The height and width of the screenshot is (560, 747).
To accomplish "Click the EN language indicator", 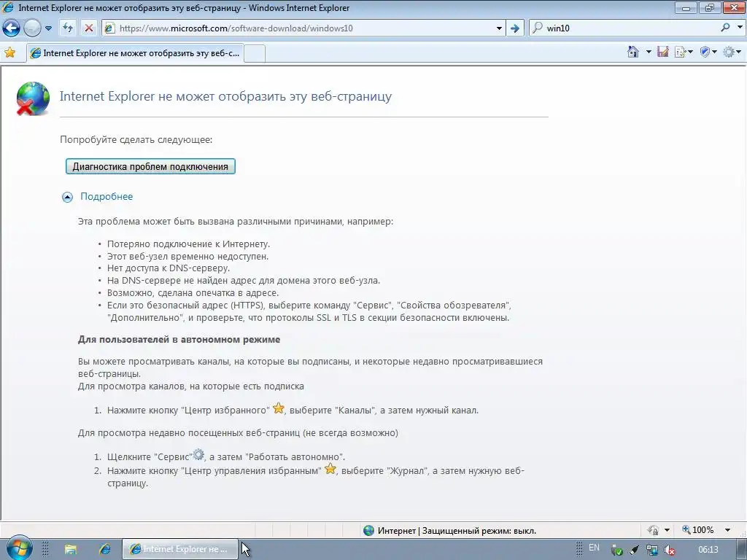I will coord(594,548).
